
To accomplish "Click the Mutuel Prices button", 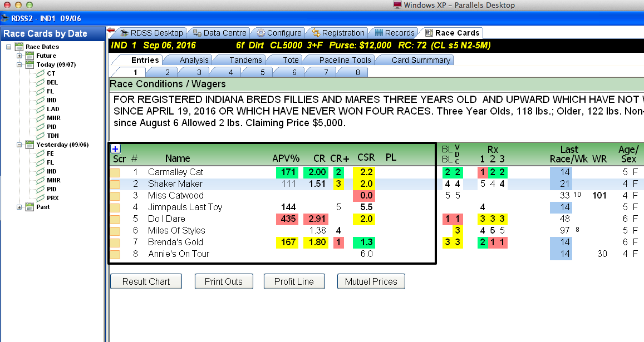I will (x=371, y=281).
